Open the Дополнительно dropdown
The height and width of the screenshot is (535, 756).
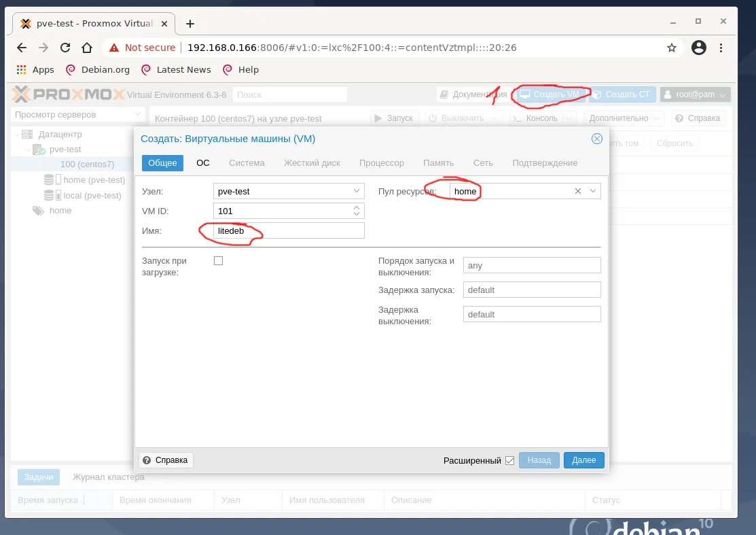pos(624,118)
